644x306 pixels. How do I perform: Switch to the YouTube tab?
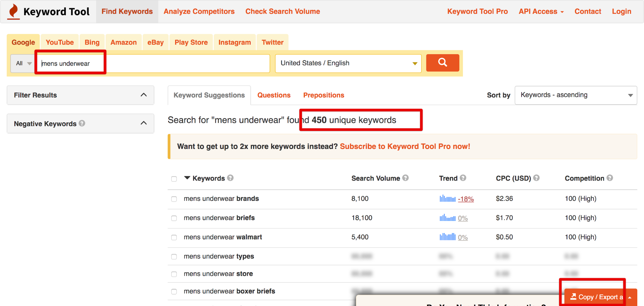coord(60,43)
